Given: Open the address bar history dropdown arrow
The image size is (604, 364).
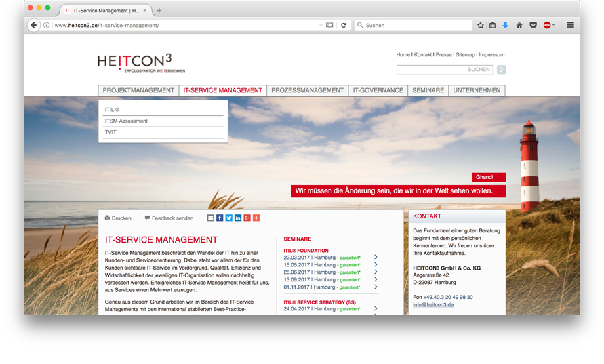Looking at the screenshot, I should 321,26.
